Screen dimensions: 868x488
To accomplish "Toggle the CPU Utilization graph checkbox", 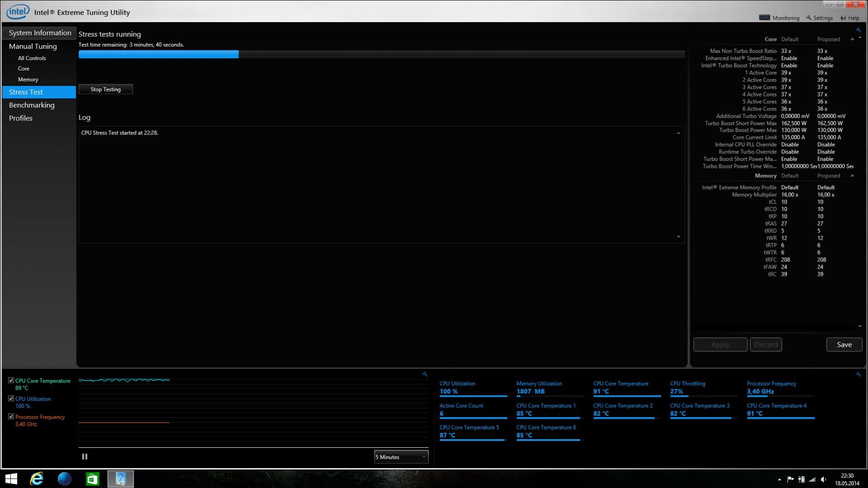I will [11, 398].
